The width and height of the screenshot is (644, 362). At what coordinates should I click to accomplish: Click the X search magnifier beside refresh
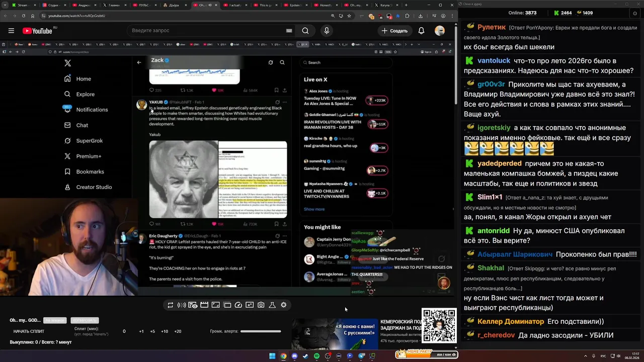282,62
